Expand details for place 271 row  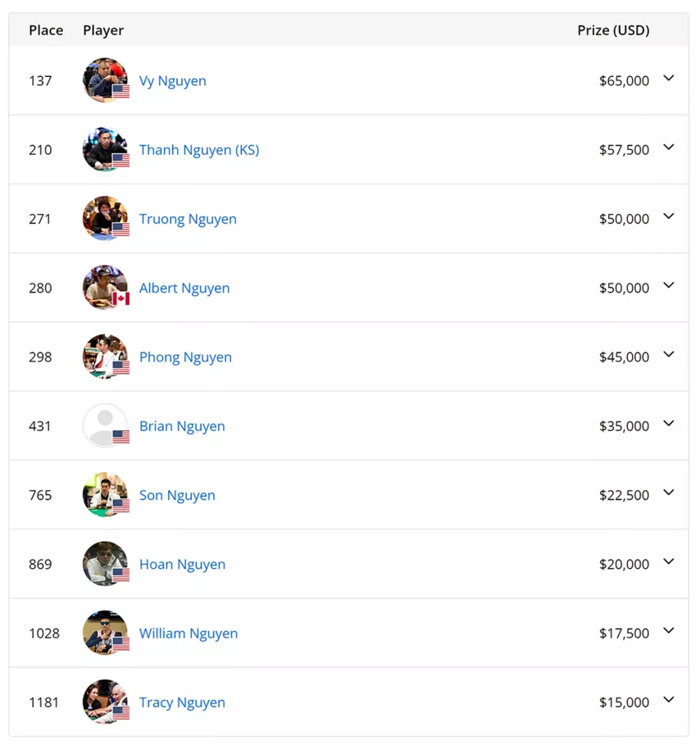click(x=669, y=216)
